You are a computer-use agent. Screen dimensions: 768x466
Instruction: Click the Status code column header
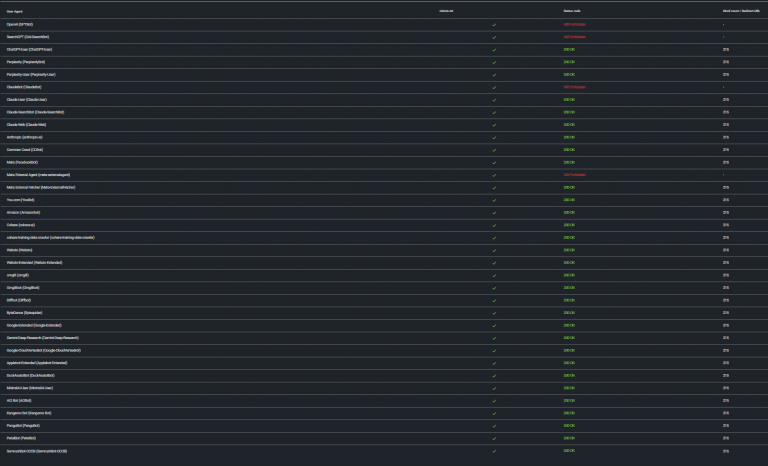pyautogui.click(x=571, y=10)
